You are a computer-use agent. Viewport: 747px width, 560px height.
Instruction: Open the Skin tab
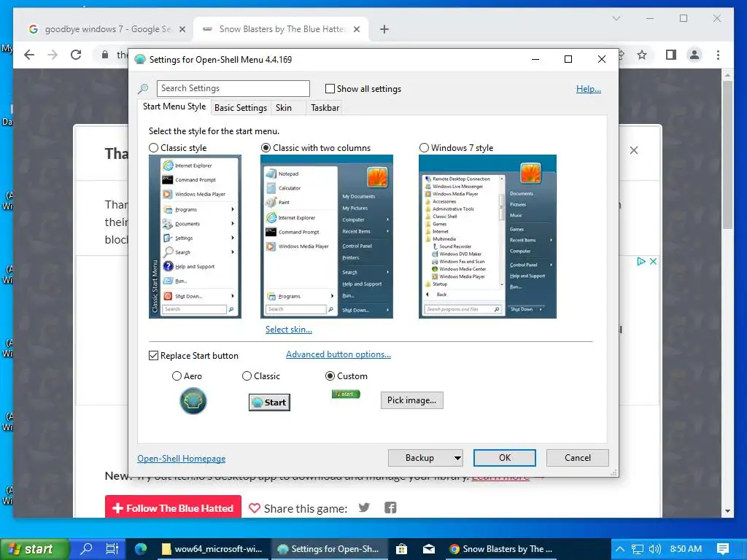(x=284, y=108)
